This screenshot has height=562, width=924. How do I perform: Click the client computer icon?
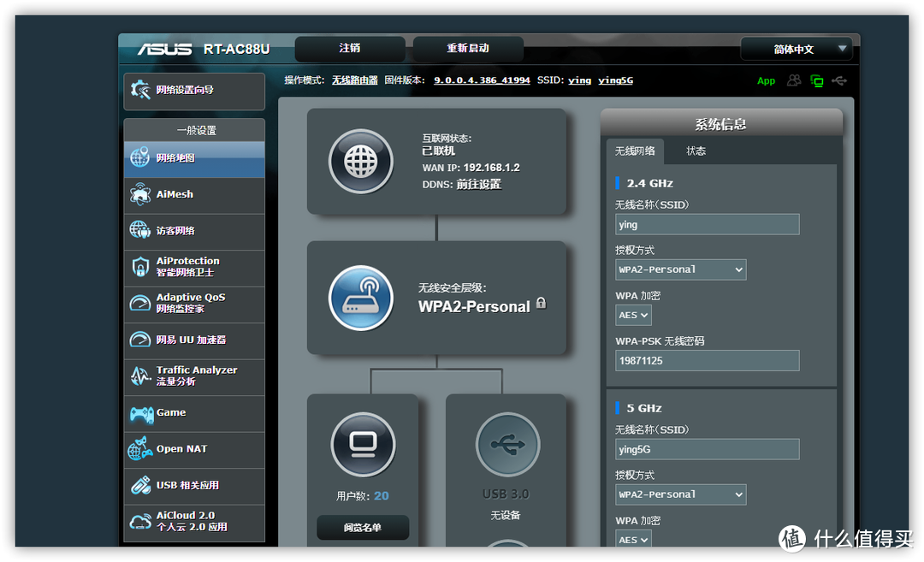363,444
